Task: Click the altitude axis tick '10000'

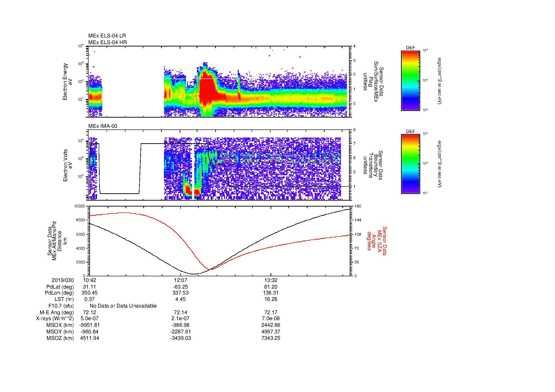Action: 80,206
